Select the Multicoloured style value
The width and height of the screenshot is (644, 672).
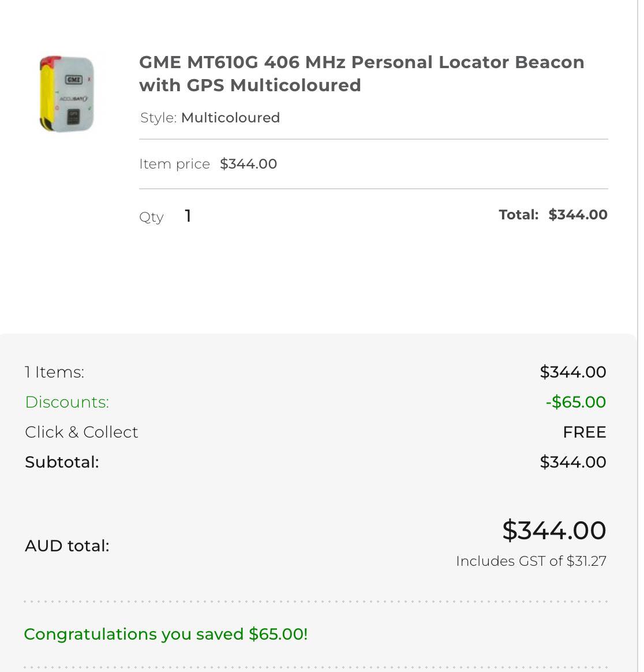pyautogui.click(x=230, y=118)
